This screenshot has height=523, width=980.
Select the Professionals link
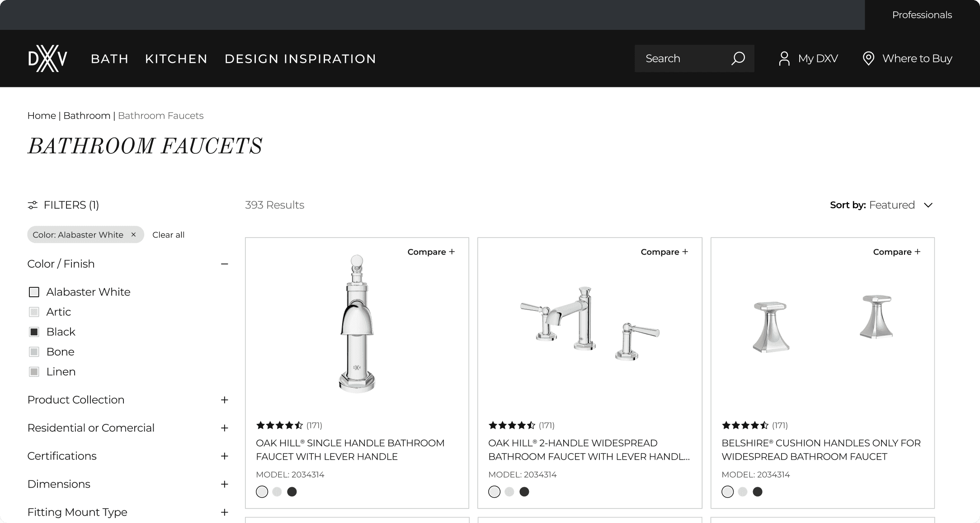coord(921,14)
